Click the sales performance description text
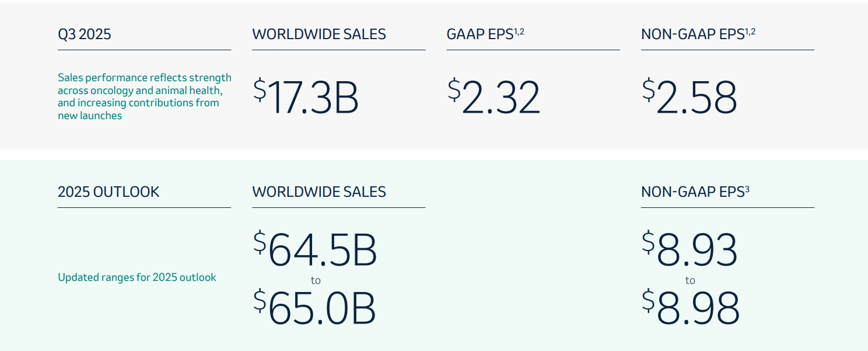This screenshot has width=868, height=351. tap(144, 96)
